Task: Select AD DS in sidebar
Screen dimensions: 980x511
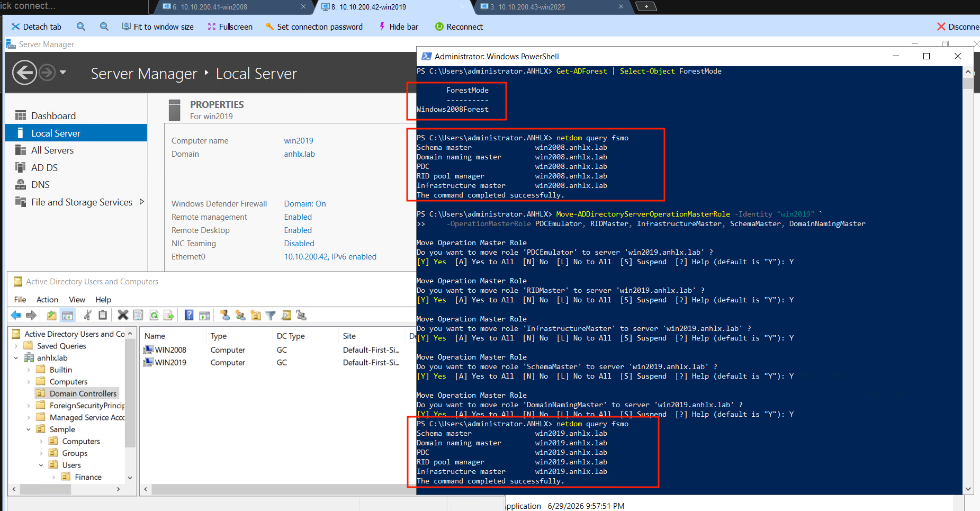Action: (76, 168)
